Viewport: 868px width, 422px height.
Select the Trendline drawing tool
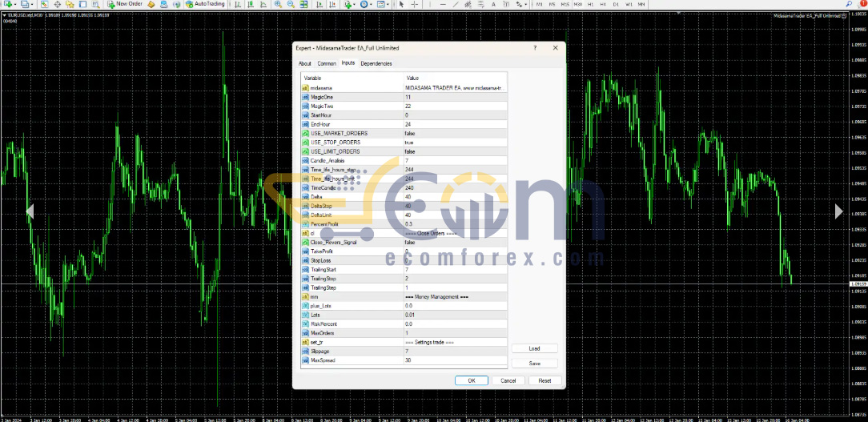[456, 4]
